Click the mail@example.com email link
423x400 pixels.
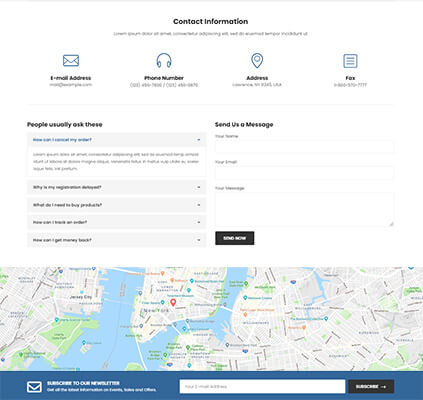[71, 85]
